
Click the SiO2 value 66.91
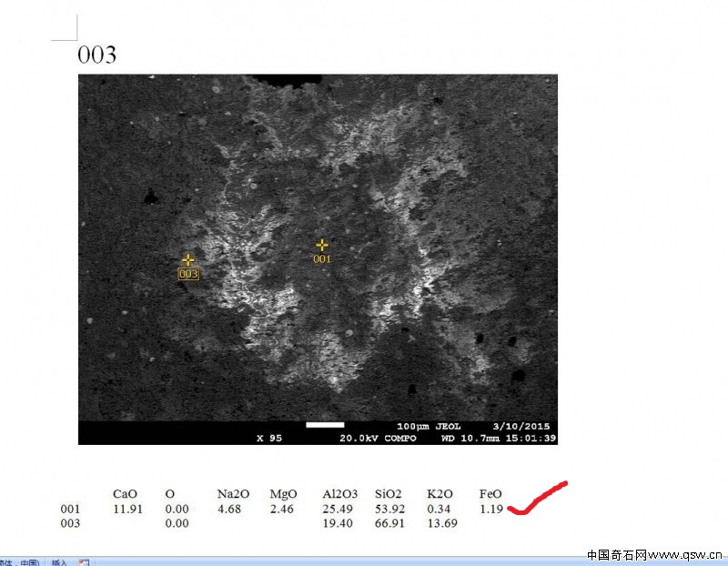[x=389, y=523]
